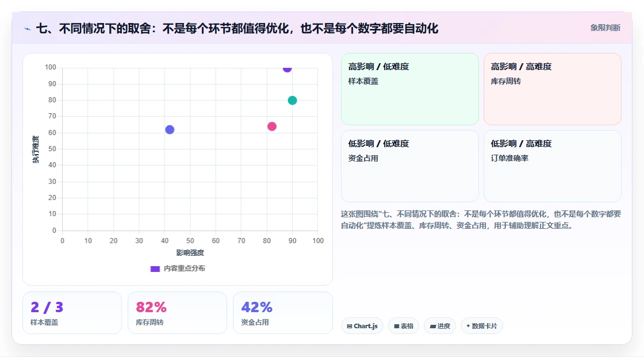Viewport: 644px width, 357px height.
Task: Toggle the 内容重点分布 legend swatch
Action: click(x=155, y=268)
